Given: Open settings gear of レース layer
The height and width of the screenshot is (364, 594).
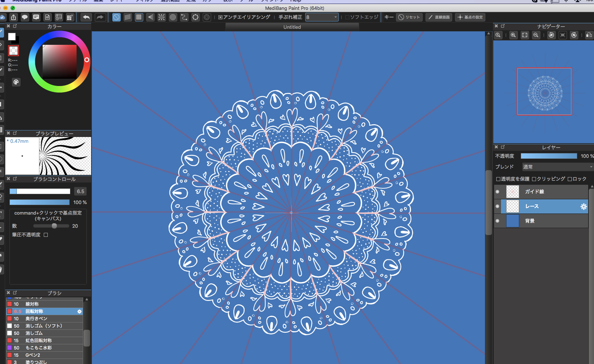Looking at the screenshot, I should [583, 207].
